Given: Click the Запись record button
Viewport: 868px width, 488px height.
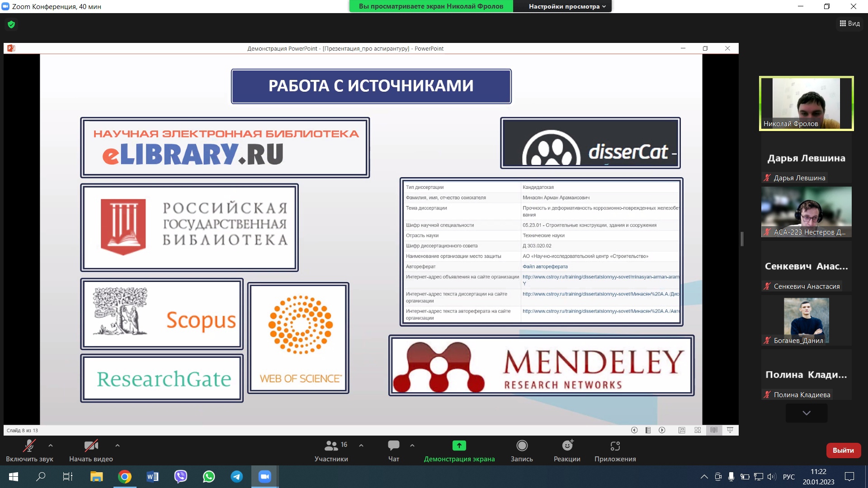Looking at the screenshot, I should point(522,450).
